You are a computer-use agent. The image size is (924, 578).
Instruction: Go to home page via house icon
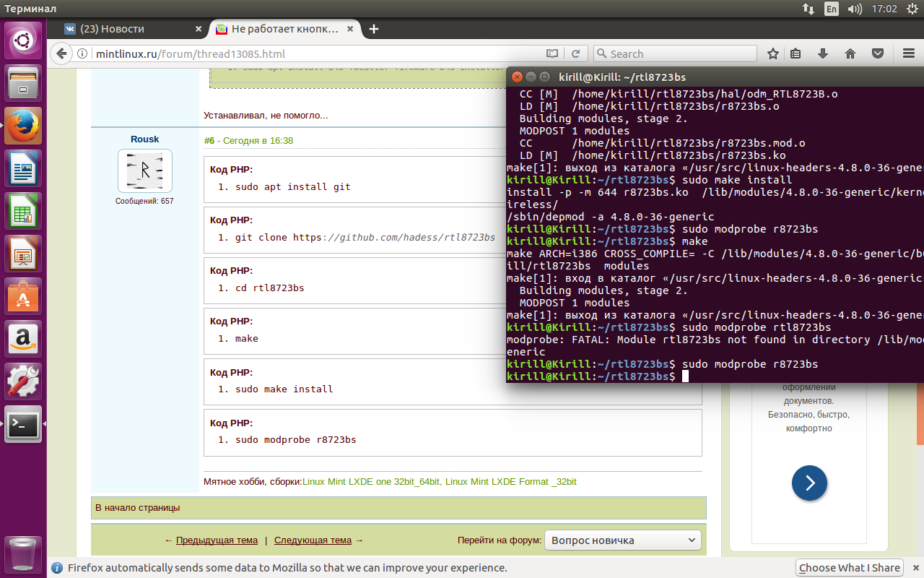coord(850,53)
